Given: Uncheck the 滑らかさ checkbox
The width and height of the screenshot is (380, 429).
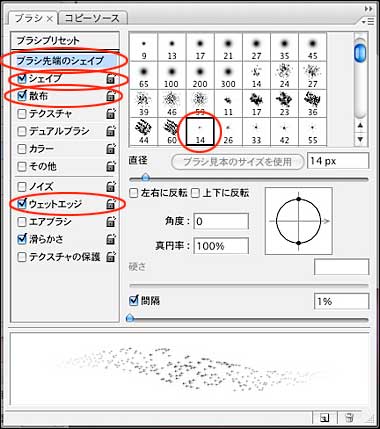Looking at the screenshot, I should (22, 239).
